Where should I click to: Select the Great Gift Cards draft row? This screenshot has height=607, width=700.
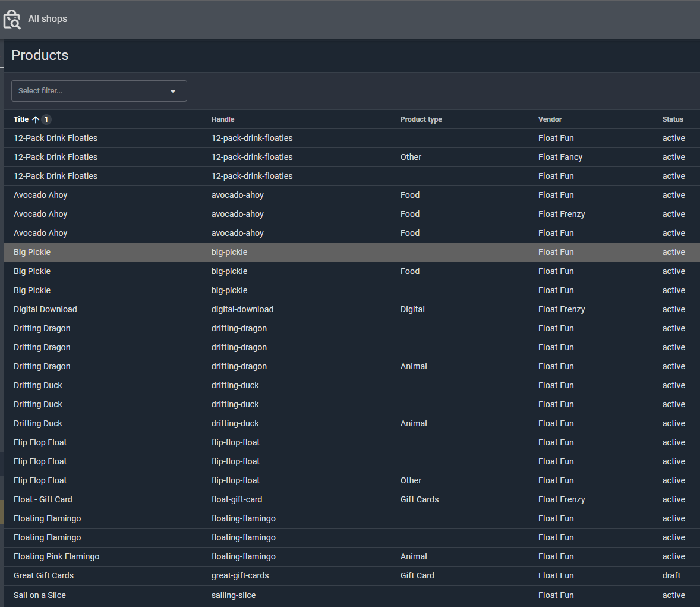pos(44,575)
